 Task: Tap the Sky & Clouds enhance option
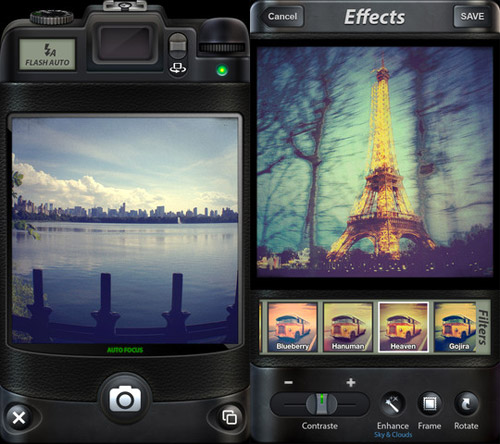pos(393,435)
